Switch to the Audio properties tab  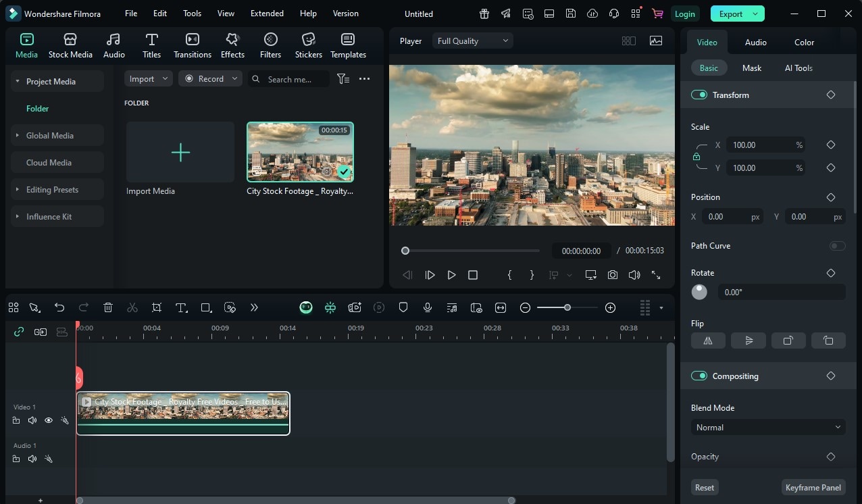(755, 43)
